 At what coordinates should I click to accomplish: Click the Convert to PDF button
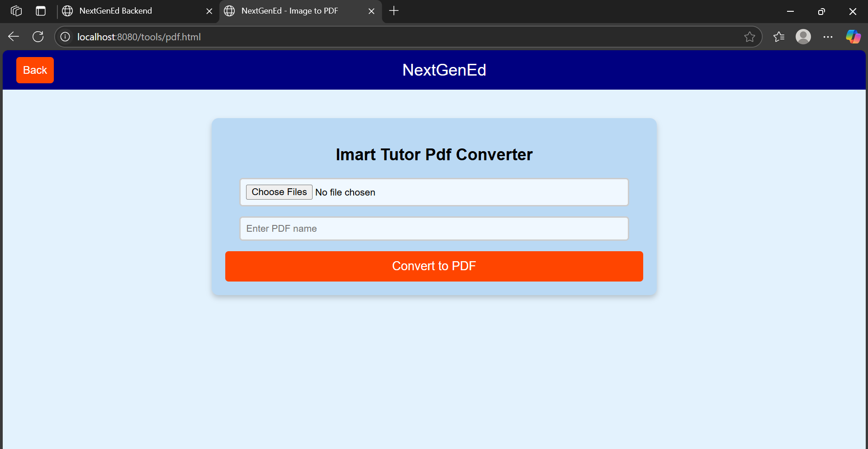[434, 266]
